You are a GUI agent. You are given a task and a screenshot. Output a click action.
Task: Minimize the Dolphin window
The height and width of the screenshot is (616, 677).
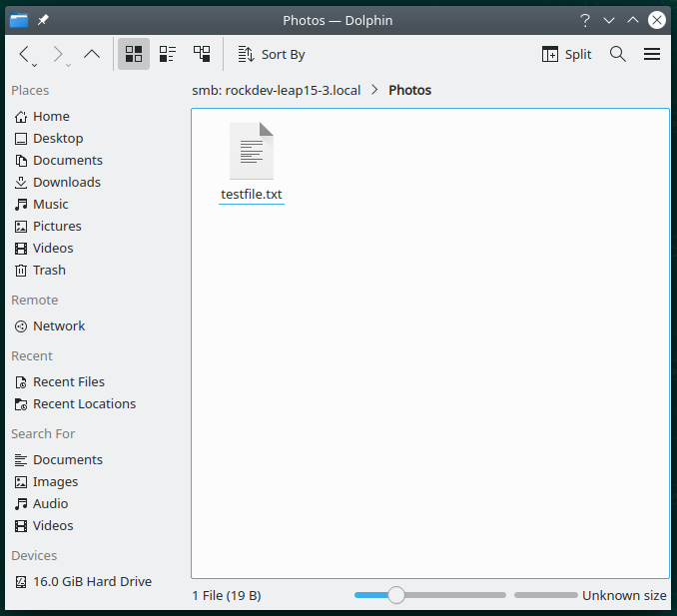tap(609, 20)
